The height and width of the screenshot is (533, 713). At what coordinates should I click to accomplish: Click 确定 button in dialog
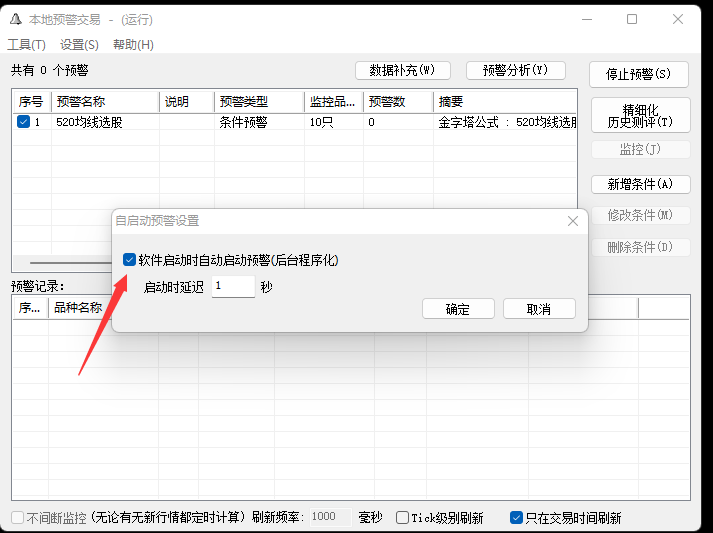point(458,309)
